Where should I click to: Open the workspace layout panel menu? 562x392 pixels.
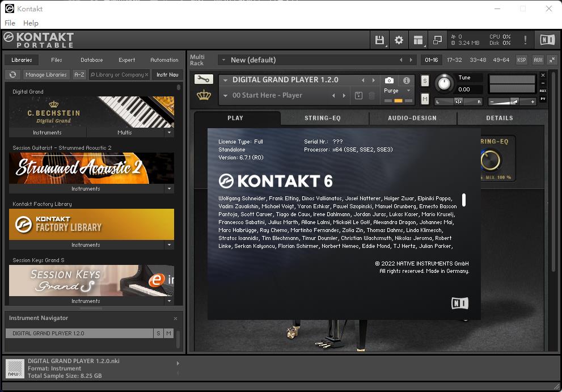(x=418, y=40)
